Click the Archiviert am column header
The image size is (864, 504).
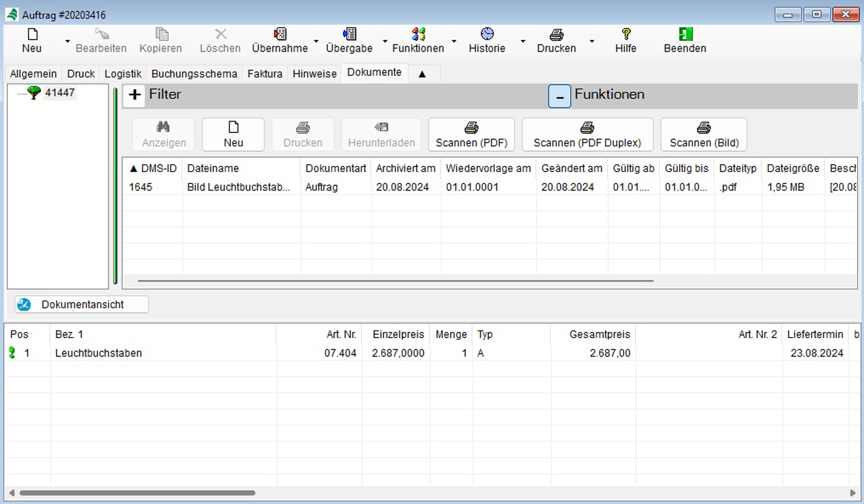pos(406,168)
